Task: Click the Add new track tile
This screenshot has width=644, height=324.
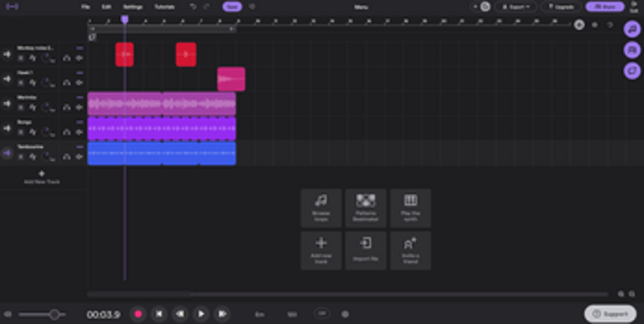Action: coord(320,251)
